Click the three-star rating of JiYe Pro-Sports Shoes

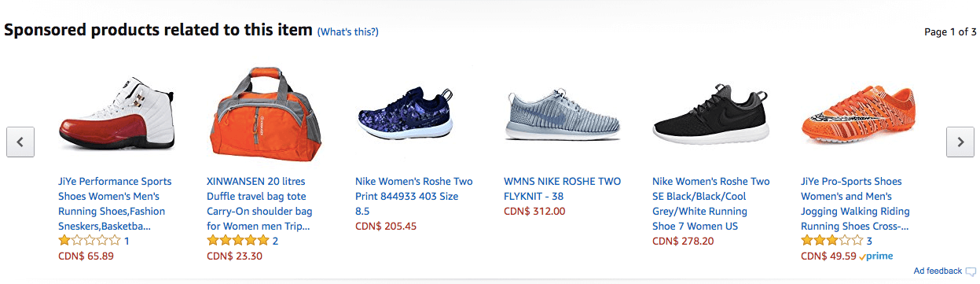832,241
